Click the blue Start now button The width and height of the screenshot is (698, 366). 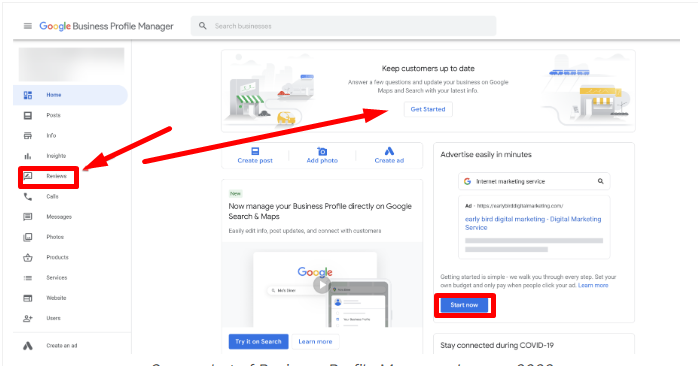pos(464,305)
